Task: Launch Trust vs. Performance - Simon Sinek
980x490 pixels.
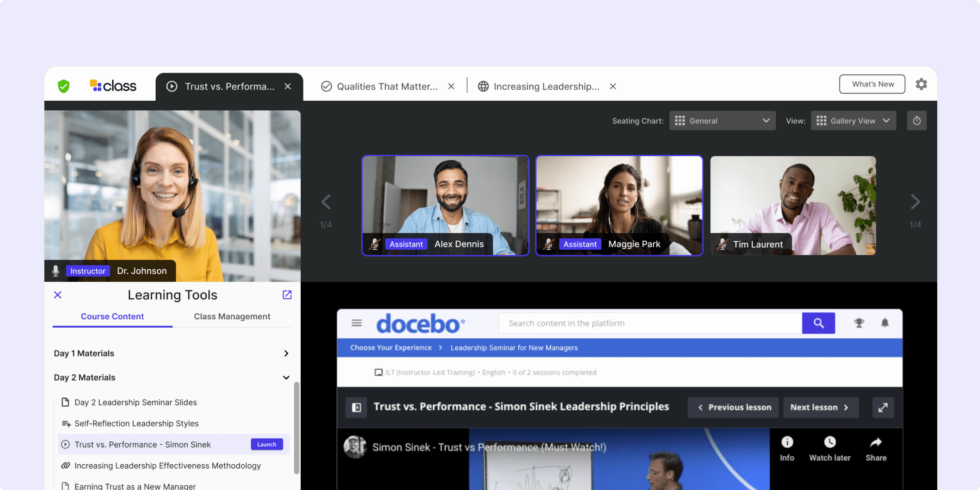Action: tap(267, 444)
